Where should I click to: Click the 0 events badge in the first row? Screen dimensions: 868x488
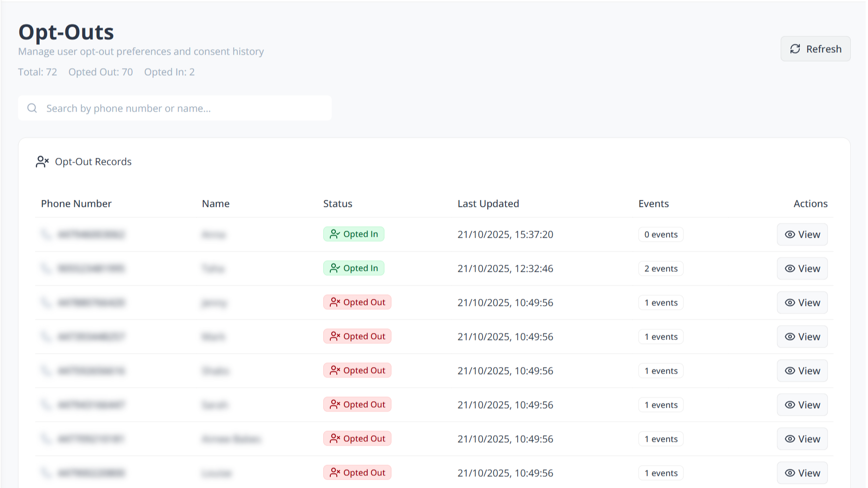point(661,234)
